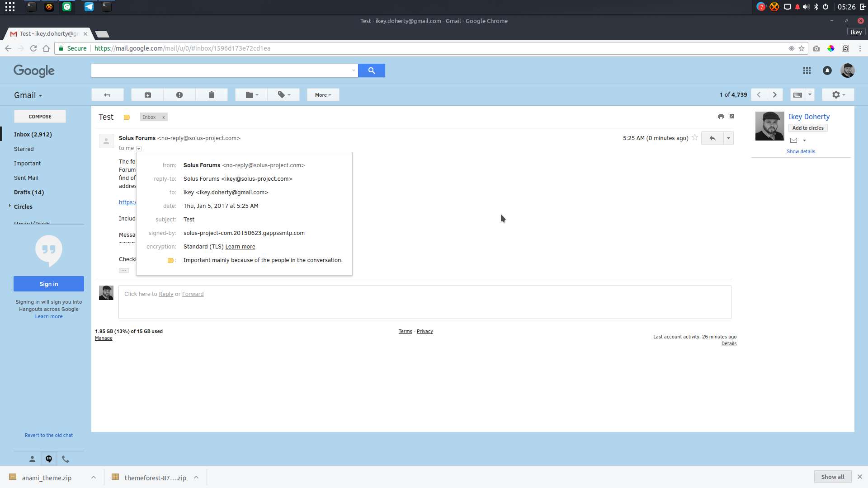Image resolution: width=868 pixels, height=488 pixels.
Task: Open the contact email options dropdown
Action: [804, 141]
